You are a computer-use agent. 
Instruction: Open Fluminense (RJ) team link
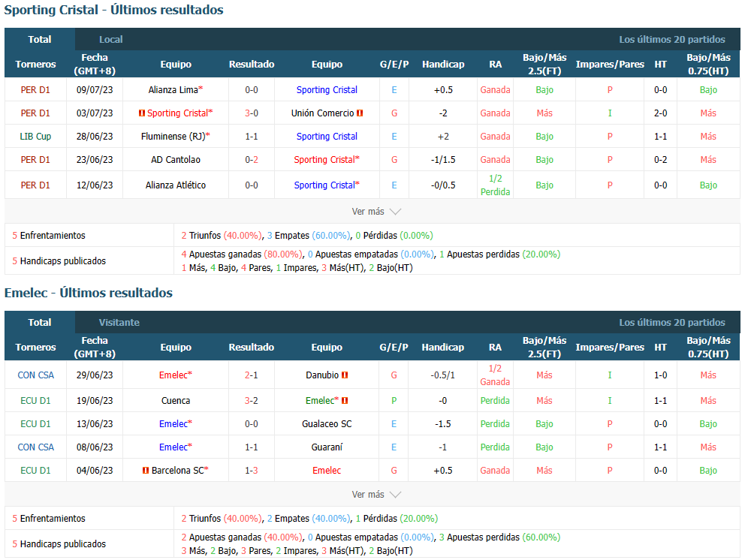(x=173, y=137)
